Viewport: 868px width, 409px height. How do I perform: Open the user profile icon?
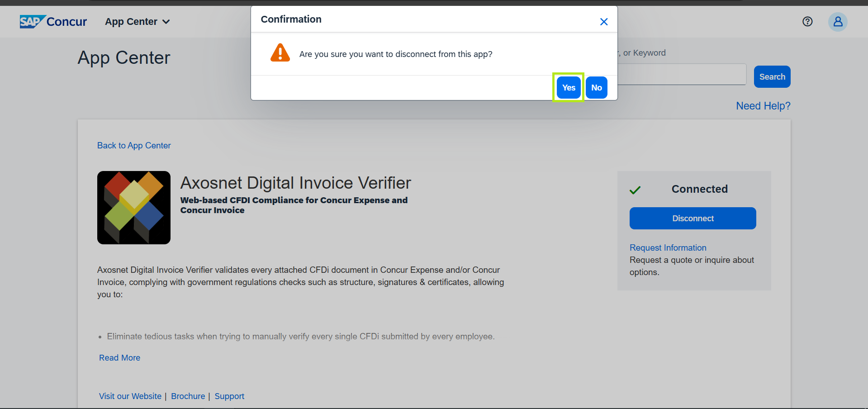[x=837, y=22]
